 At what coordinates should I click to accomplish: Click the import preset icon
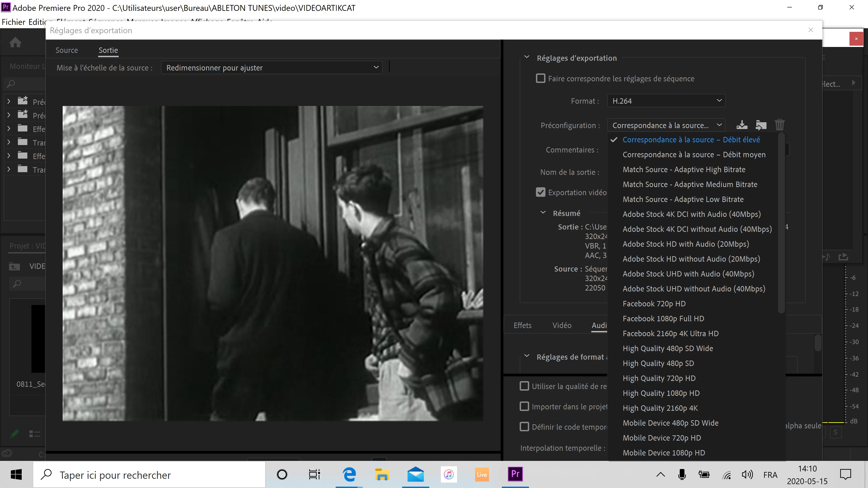pyautogui.click(x=761, y=125)
